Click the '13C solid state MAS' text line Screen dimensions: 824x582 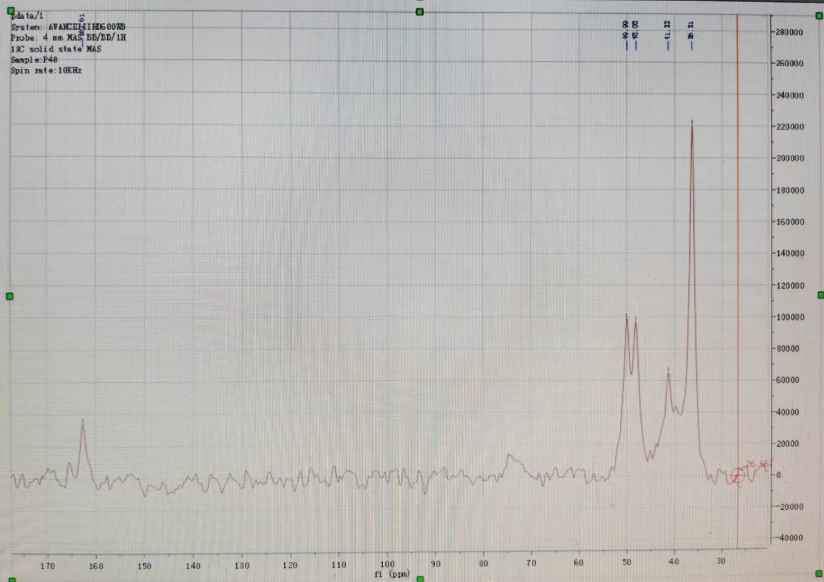56,49
